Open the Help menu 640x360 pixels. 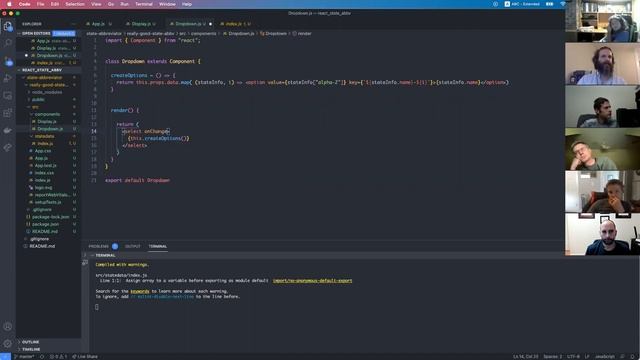click(x=187, y=4)
